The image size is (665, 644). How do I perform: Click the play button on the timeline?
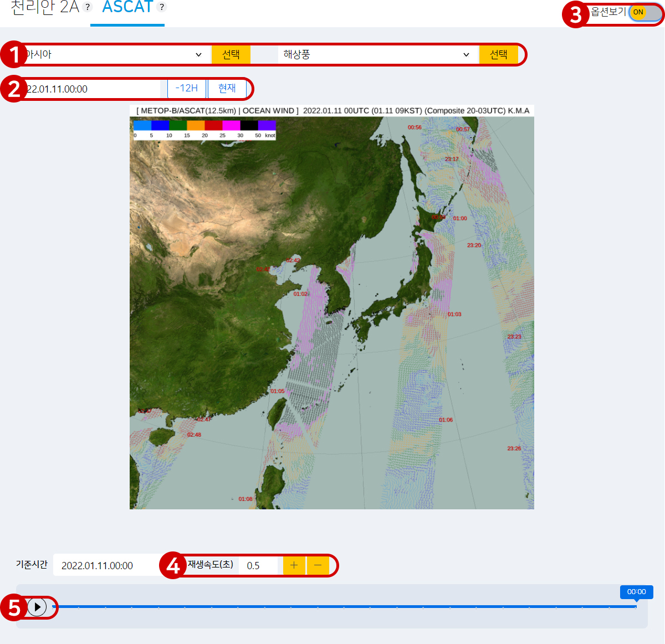point(37,607)
